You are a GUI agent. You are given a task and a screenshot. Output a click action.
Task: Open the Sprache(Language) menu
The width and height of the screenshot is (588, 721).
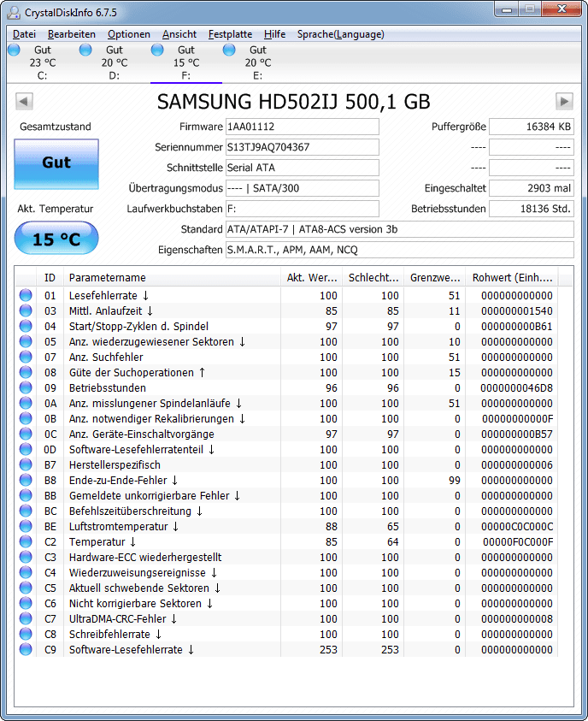(x=340, y=34)
